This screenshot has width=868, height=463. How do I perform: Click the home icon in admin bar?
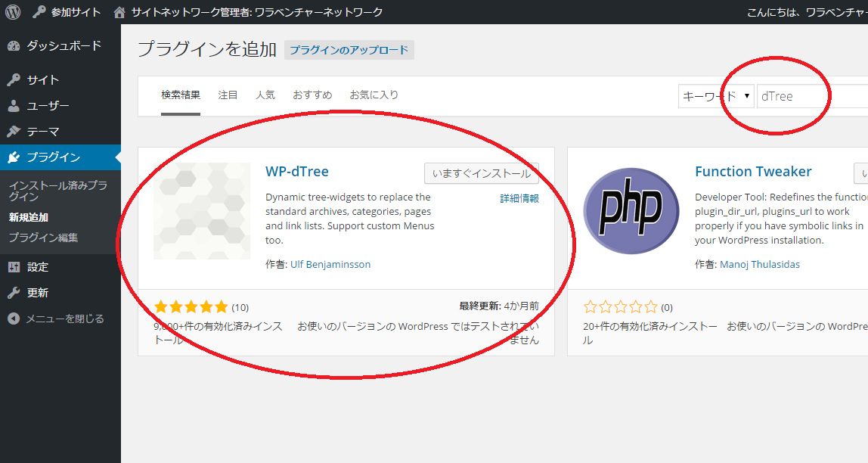pyautogui.click(x=119, y=12)
